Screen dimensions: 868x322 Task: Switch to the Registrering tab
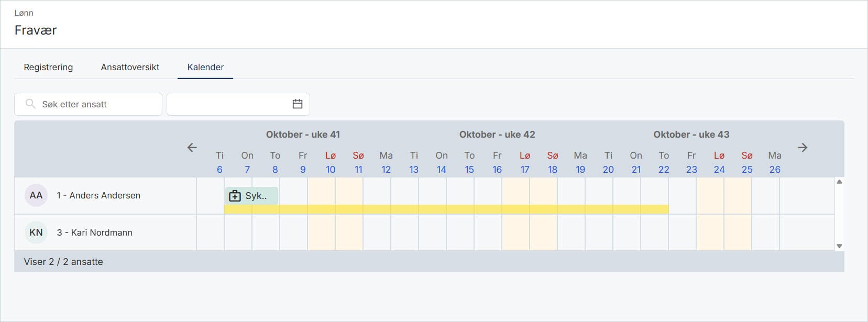coord(48,67)
